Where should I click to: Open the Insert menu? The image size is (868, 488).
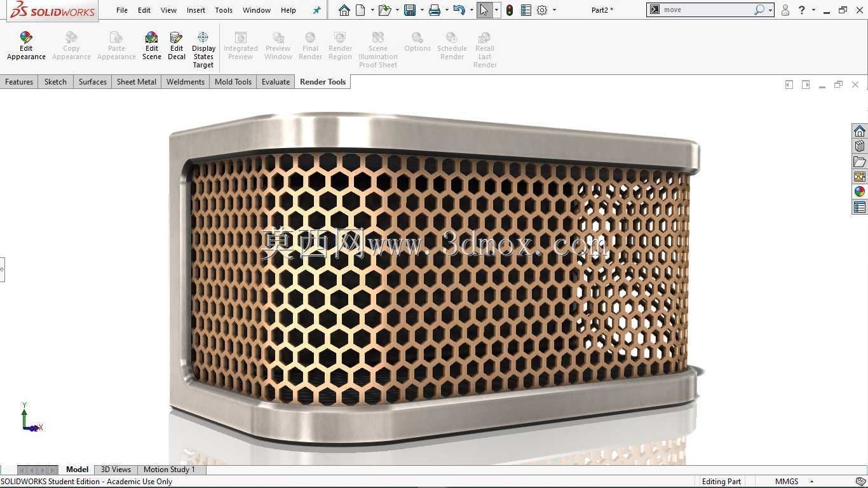coord(196,10)
